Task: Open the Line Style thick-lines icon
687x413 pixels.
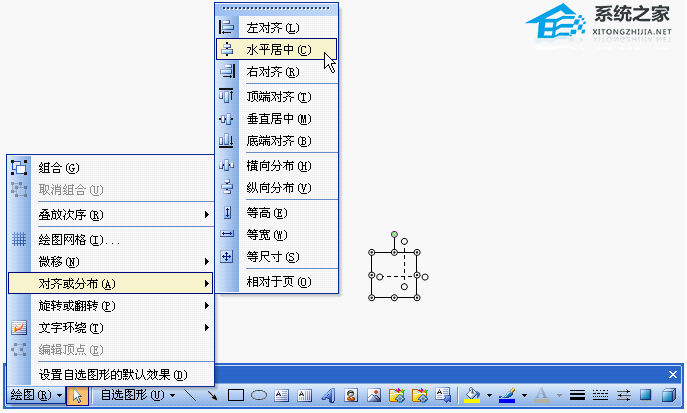Action: click(x=577, y=395)
